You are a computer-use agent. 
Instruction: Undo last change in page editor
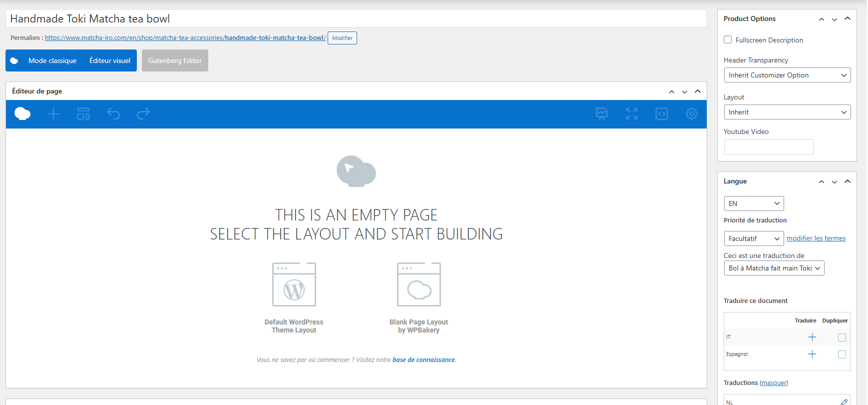point(113,114)
